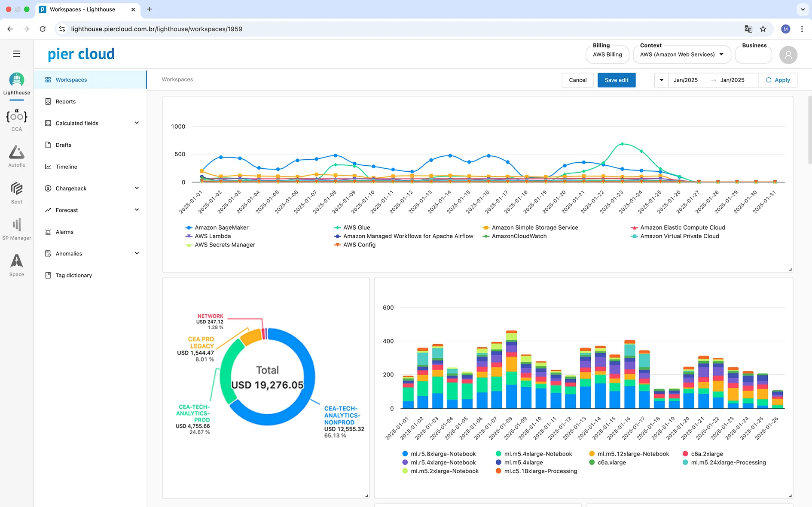Screen dimensions: 812x507
Task: Open the Context AWS dropdown
Action: click(681, 55)
